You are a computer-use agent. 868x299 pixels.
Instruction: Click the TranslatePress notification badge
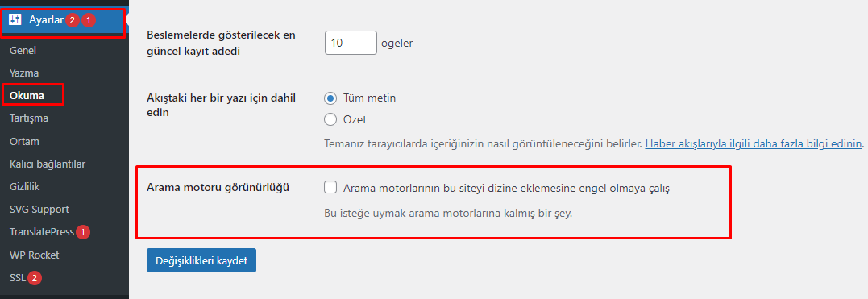pos(83,233)
